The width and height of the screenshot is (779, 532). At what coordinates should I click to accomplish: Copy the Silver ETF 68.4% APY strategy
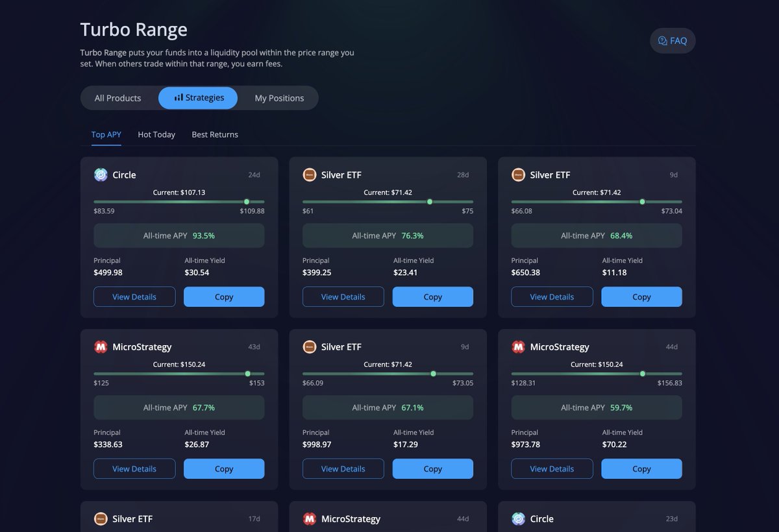point(641,296)
